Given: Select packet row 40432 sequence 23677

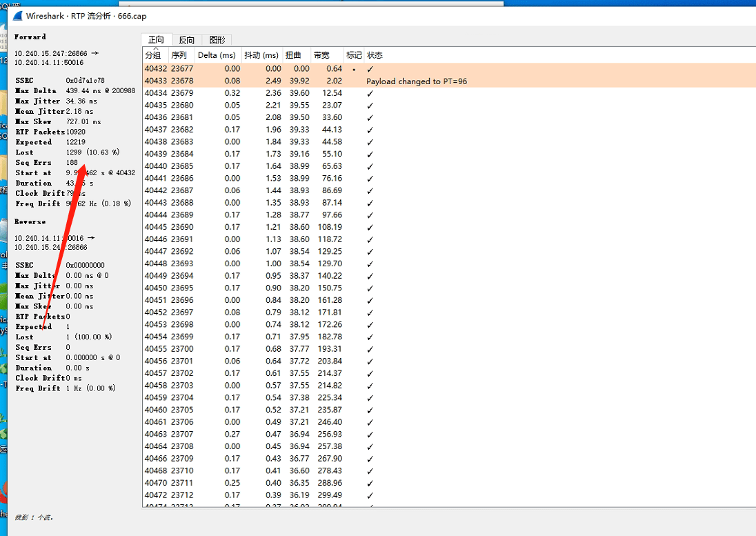Looking at the screenshot, I should [x=449, y=69].
